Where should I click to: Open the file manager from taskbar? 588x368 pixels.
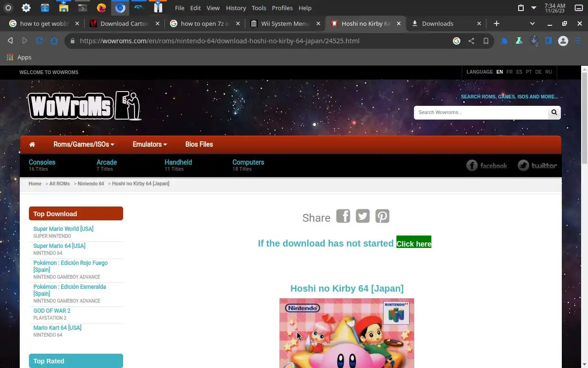[63, 8]
